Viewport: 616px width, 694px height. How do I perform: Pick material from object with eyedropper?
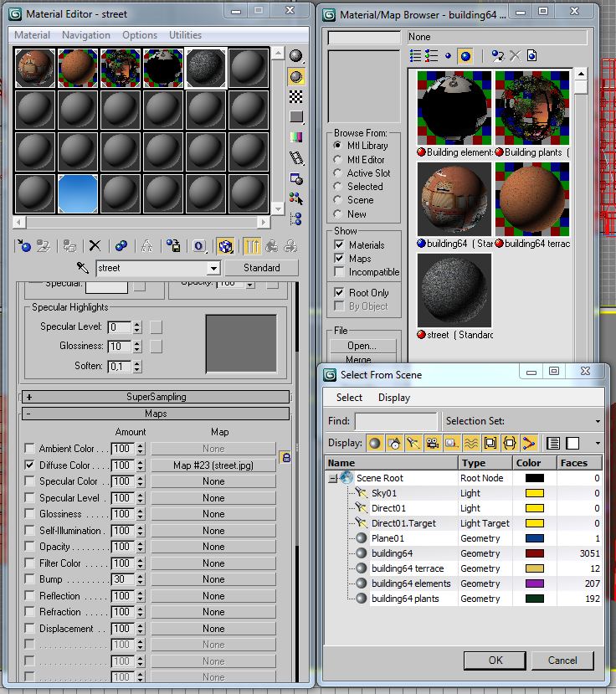[82, 267]
